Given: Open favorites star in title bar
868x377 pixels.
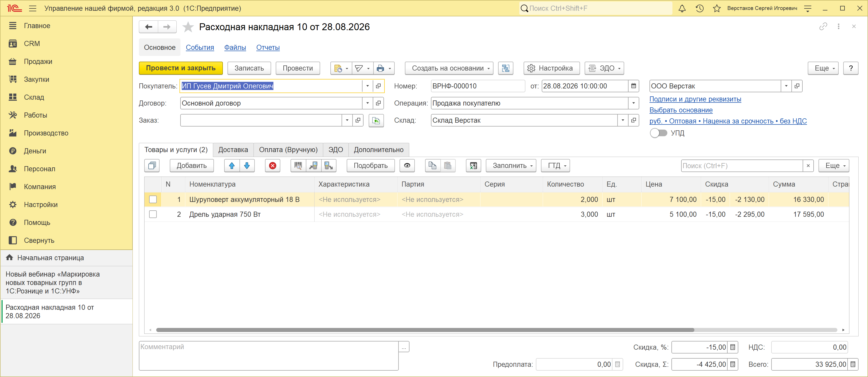Looking at the screenshot, I should tap(716, 8).
